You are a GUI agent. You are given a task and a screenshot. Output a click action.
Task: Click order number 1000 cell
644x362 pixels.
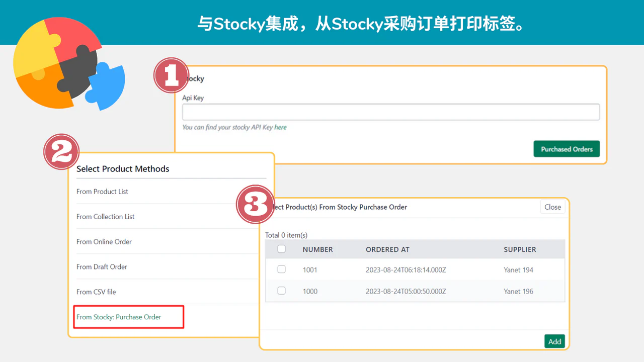[310, 291]
